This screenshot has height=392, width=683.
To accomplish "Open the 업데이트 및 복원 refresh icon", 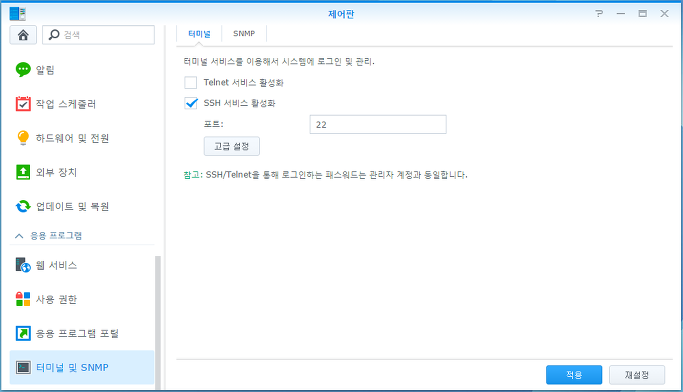I will (x=23, y=206).
